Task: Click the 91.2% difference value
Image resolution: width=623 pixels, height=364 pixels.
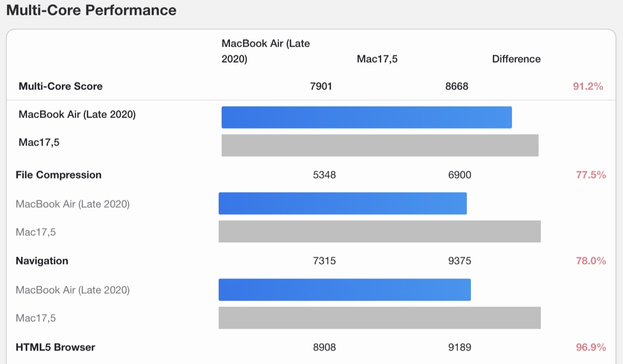Action: [588, 86]
